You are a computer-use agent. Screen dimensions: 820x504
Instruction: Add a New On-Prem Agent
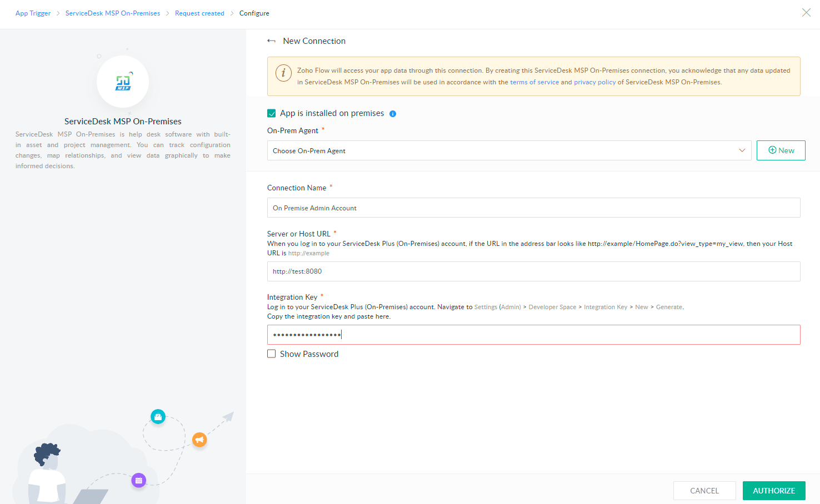point(781,150)
